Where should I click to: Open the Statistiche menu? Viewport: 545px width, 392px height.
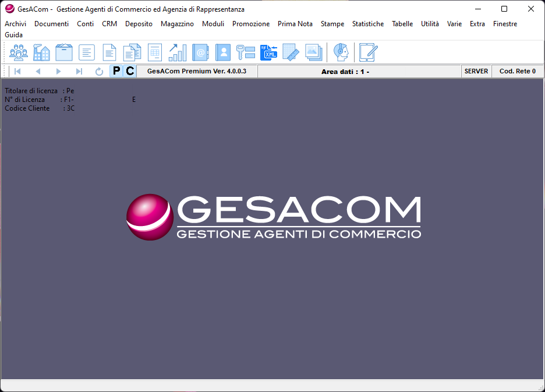tap(368, 24)
